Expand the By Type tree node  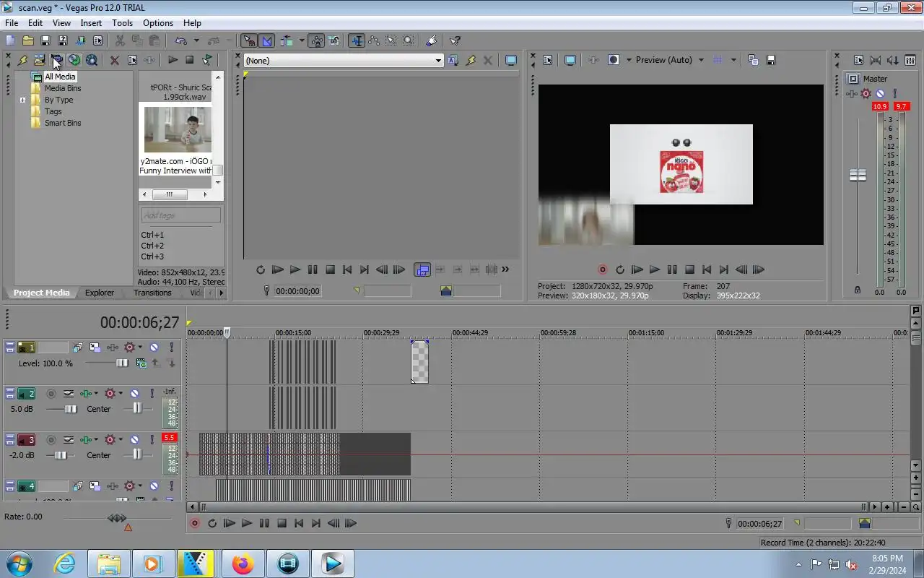point(23,100)
